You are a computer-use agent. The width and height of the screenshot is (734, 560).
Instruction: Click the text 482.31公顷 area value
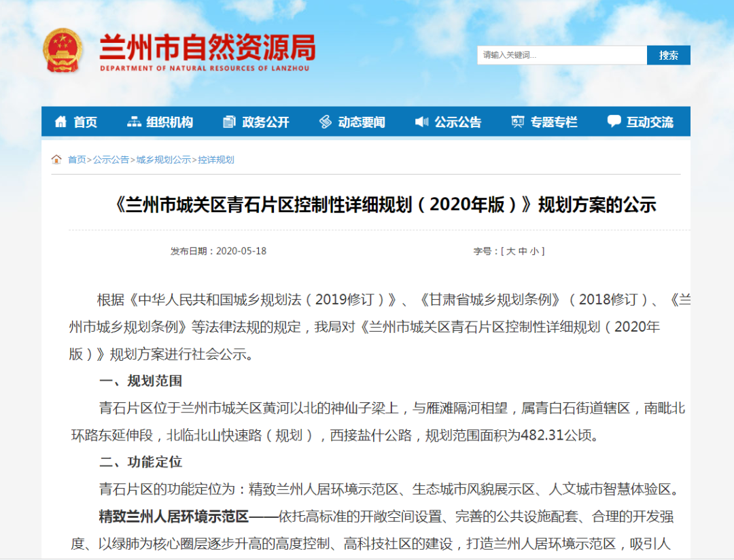click(557, 436)
